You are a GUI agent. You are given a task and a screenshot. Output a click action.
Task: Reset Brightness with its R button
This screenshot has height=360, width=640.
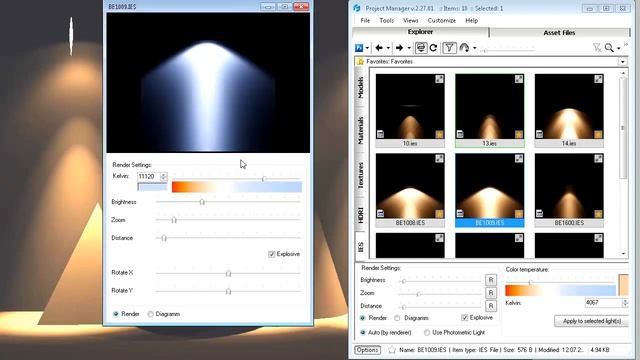(x=491, y=280)
